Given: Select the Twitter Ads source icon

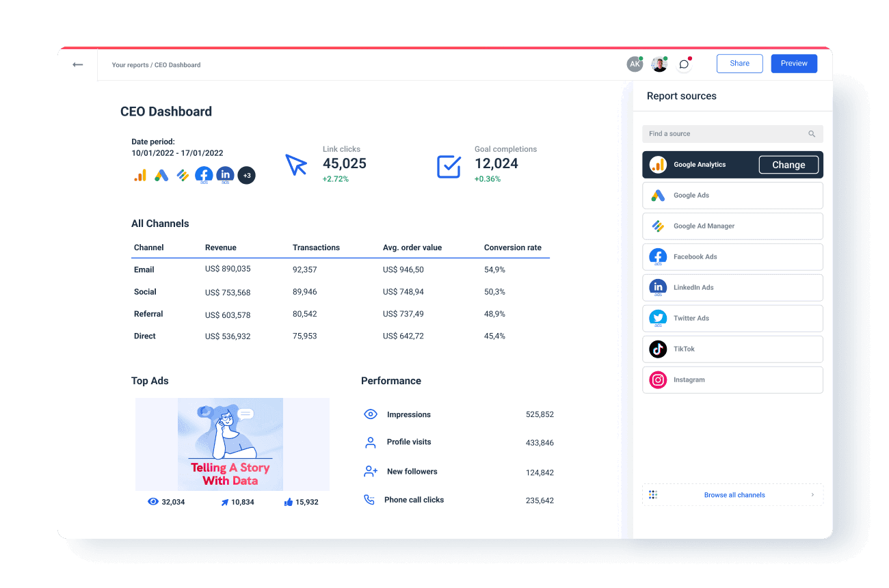Looking at the screenshot, I should [657, 318].
